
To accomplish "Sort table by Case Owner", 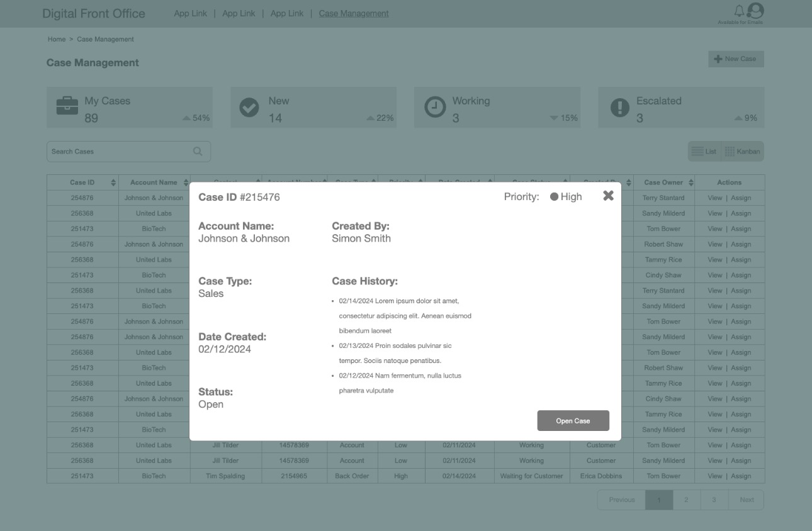I will pyautogui.click(x=691, y=182).
